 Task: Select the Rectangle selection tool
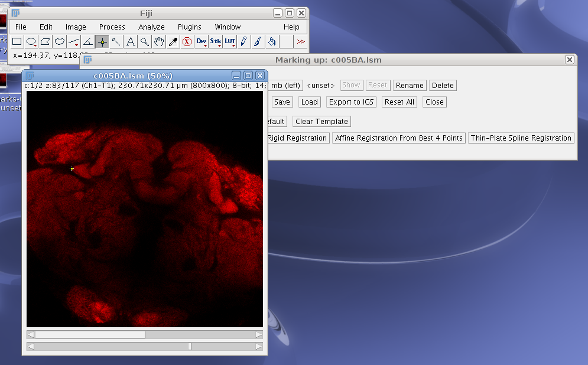(17, 41)
